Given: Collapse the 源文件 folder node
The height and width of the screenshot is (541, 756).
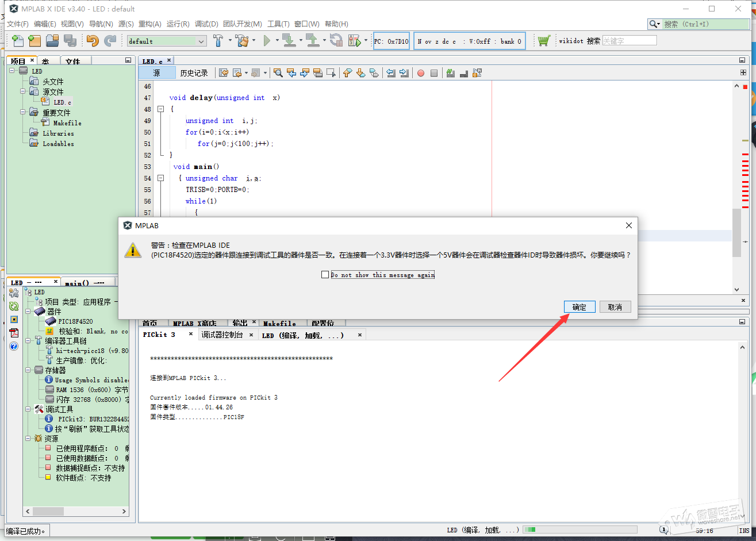Looking at the screenshot, I should 23,91.
